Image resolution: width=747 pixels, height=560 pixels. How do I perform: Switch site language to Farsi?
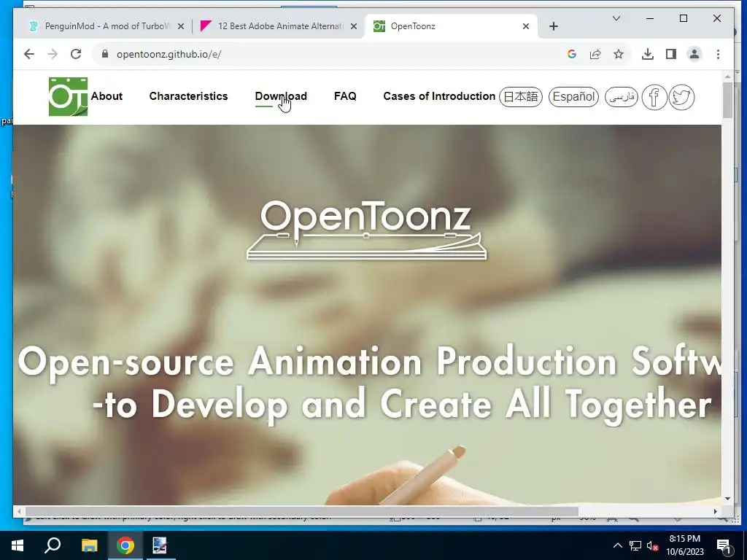[622, 97]
